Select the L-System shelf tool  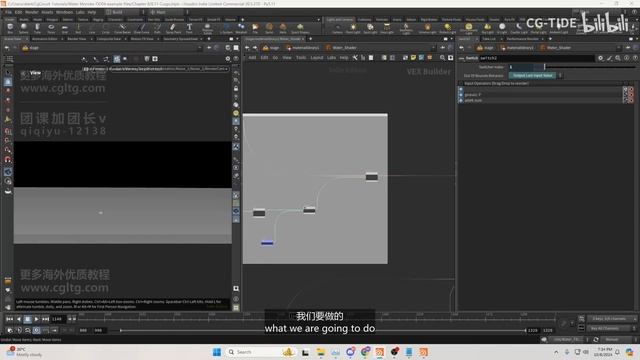226,28
